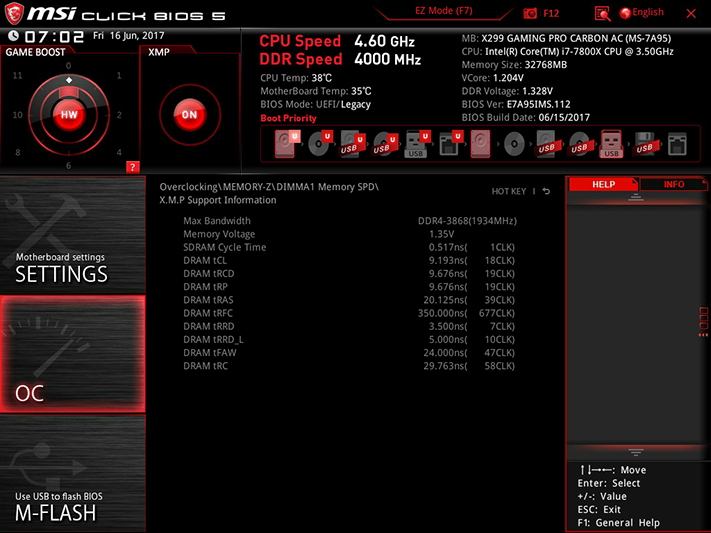
Task: Select the legacy CD/DVD boot device icon
Action: click(x=514, y=144)
